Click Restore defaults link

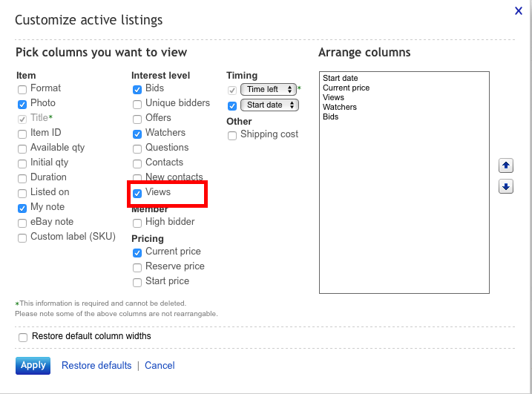[96, 366]
